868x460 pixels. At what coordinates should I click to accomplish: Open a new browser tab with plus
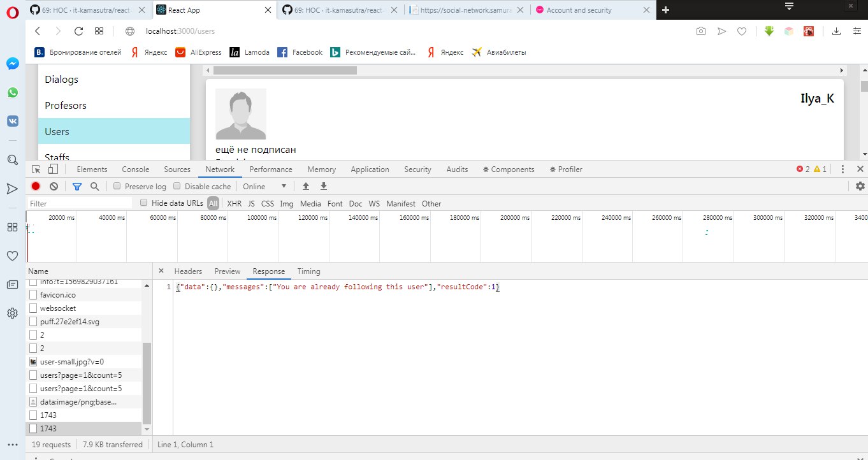point(665,10)
